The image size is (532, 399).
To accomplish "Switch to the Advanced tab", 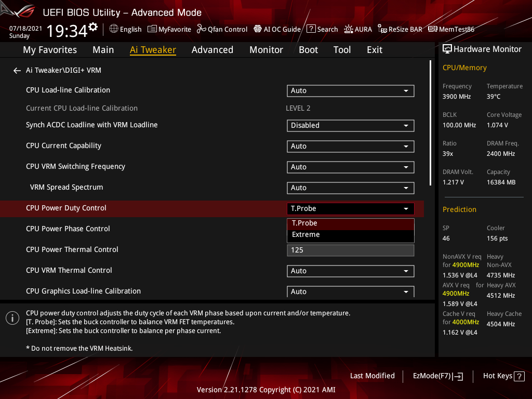I will [212, 49].
